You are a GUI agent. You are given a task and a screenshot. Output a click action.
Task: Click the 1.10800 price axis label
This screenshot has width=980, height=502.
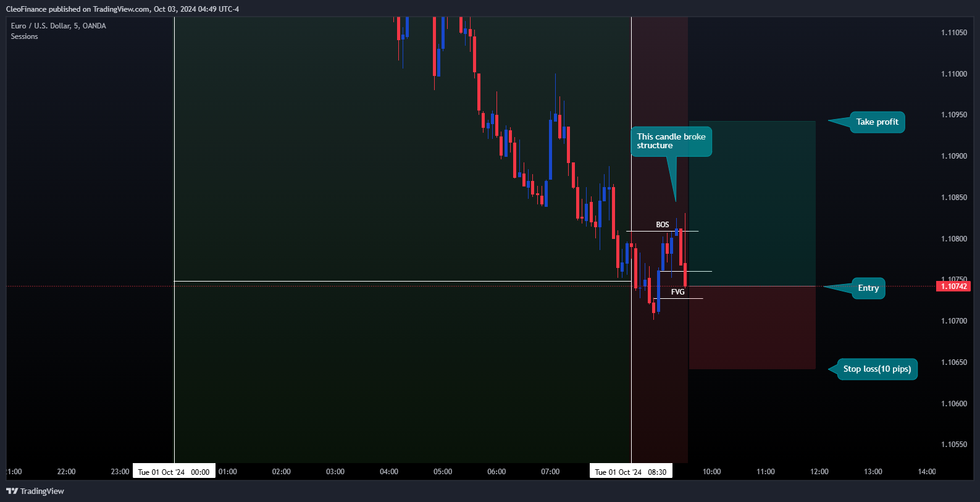point(954,239)
